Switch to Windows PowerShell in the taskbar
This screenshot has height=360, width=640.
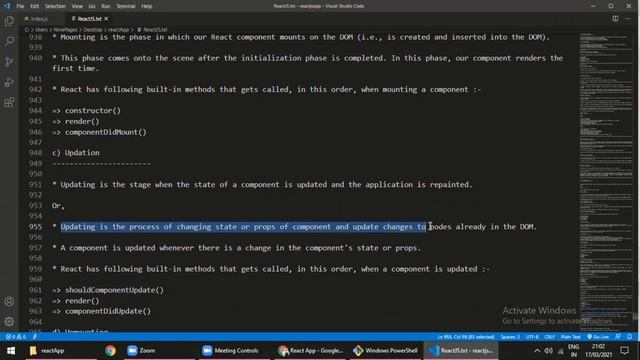(x=386, y=351)
